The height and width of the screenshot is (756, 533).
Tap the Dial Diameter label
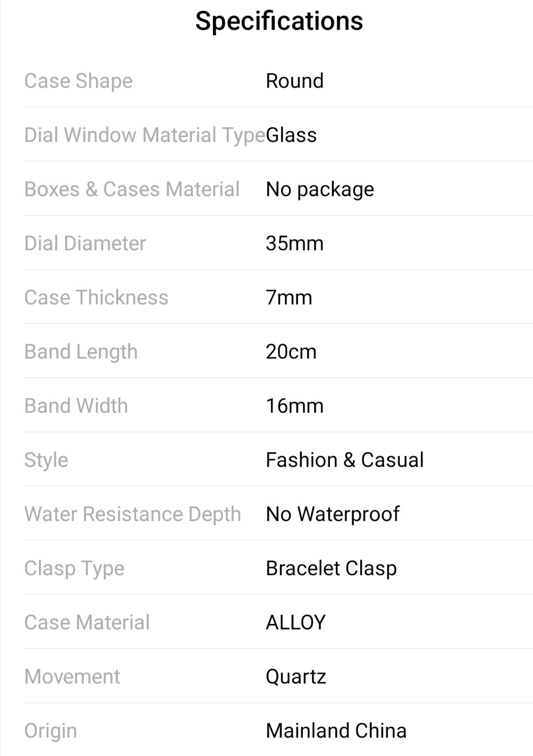coord(85,244)
